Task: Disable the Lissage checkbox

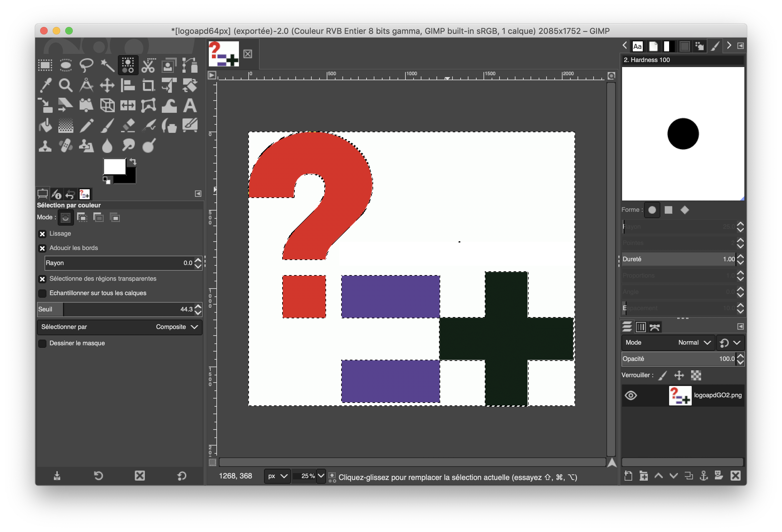Action: 42,234
